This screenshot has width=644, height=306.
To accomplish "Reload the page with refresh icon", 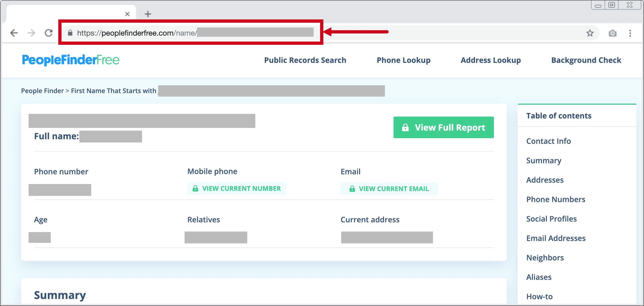I will tap(49, 33).
